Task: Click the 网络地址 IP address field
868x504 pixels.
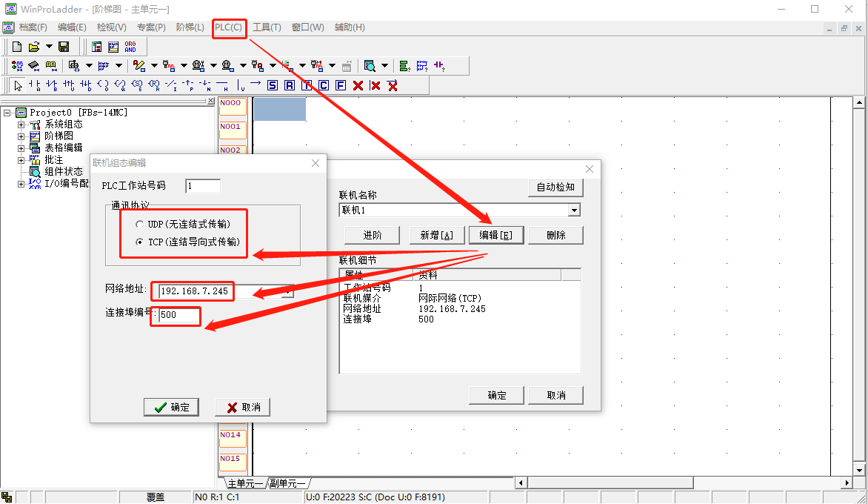Action: coord(220,291)
